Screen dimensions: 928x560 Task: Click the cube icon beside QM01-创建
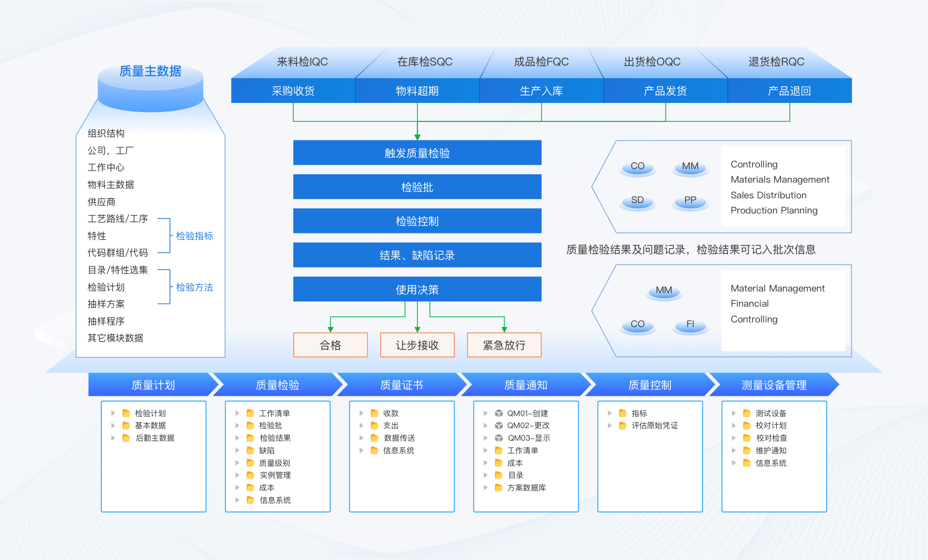tap(499, 413)
